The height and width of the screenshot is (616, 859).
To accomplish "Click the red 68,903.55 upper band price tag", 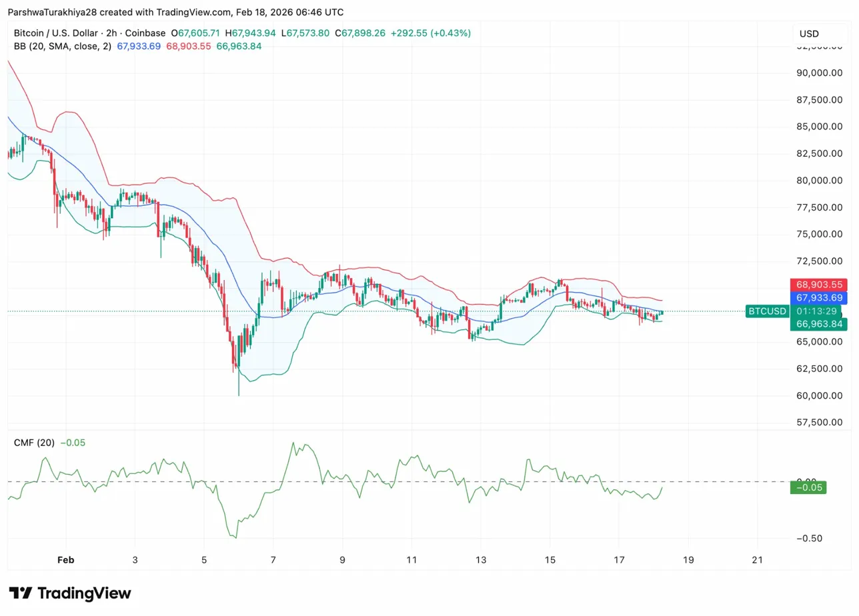I will coord(819,285).
